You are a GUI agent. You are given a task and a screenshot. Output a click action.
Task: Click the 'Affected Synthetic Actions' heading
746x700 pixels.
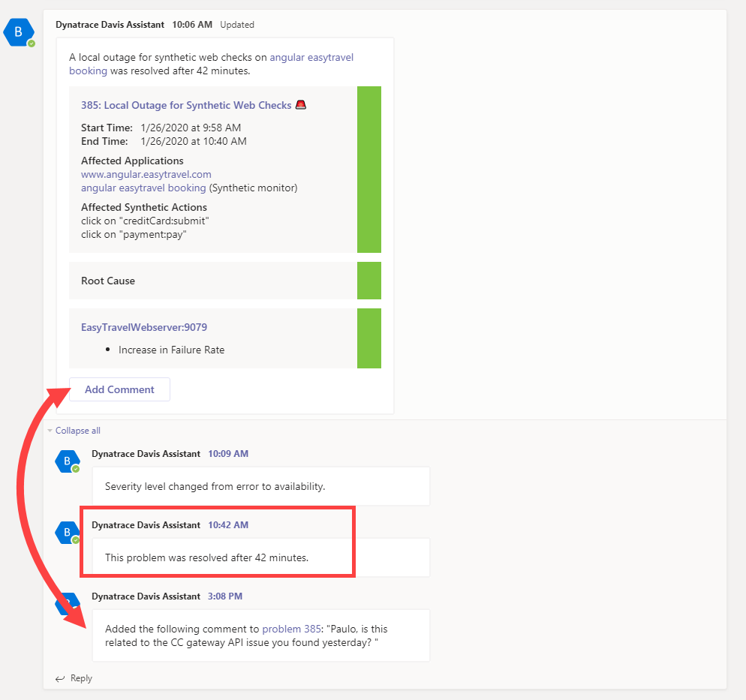(144, 207)
